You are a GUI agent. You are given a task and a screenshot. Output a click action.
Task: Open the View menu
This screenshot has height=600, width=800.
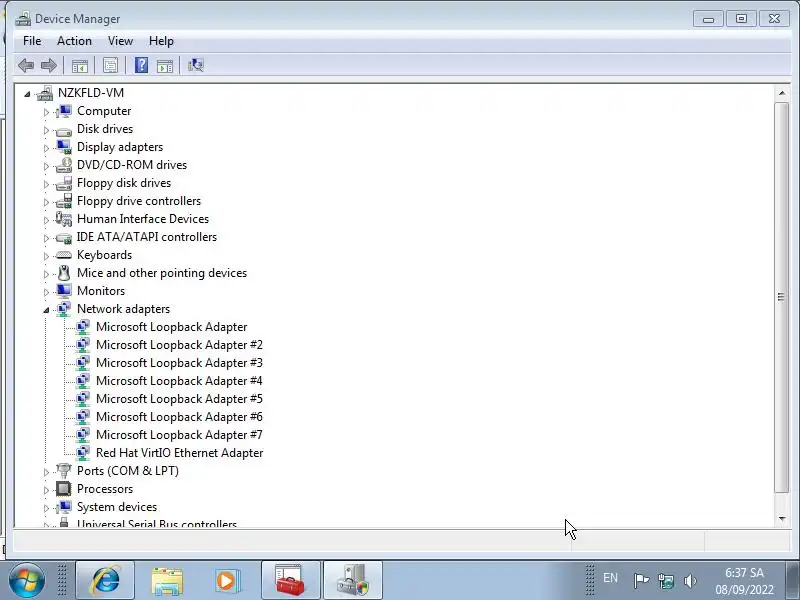[x=120, y=41]
